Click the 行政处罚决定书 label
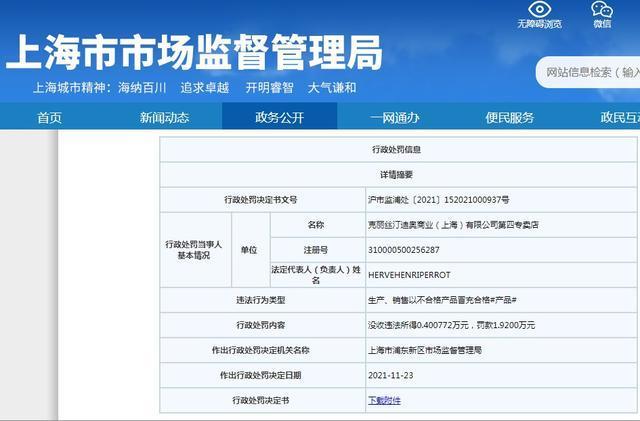This screenshot has width=640, height=421. tap(260, 400)
